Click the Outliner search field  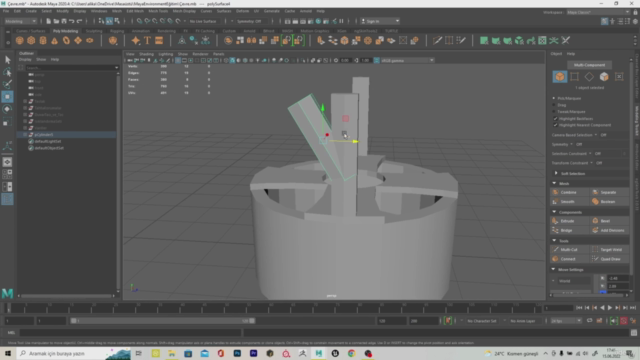[71, 68]
